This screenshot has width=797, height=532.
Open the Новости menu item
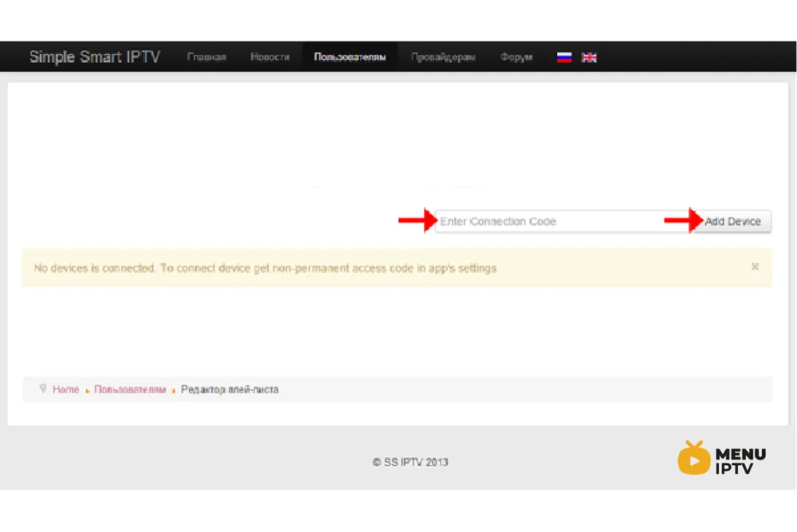[x=270, y=57]
